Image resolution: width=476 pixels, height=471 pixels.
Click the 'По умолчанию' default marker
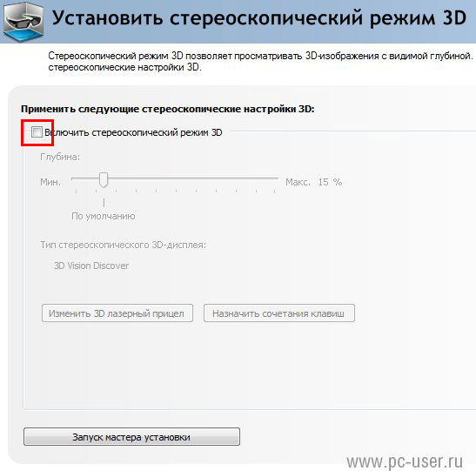[x=104, y=216]
